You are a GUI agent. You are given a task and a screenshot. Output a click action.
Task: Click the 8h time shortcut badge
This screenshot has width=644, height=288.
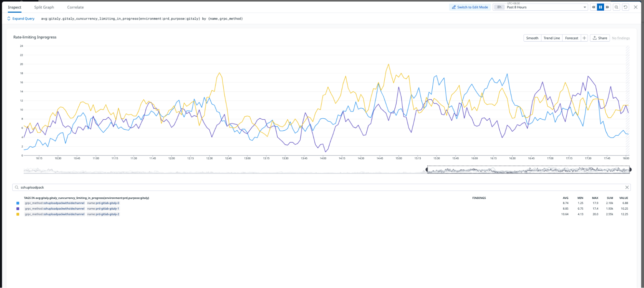pos(499,7)
